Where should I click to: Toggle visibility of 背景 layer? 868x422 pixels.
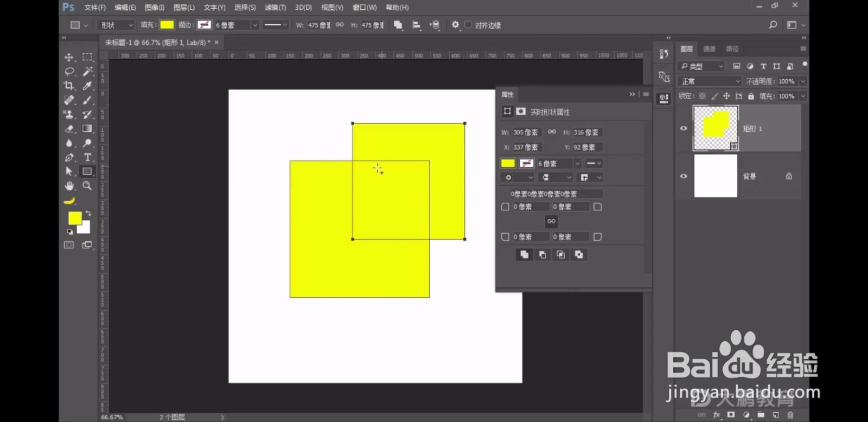[x=684, y=176]
